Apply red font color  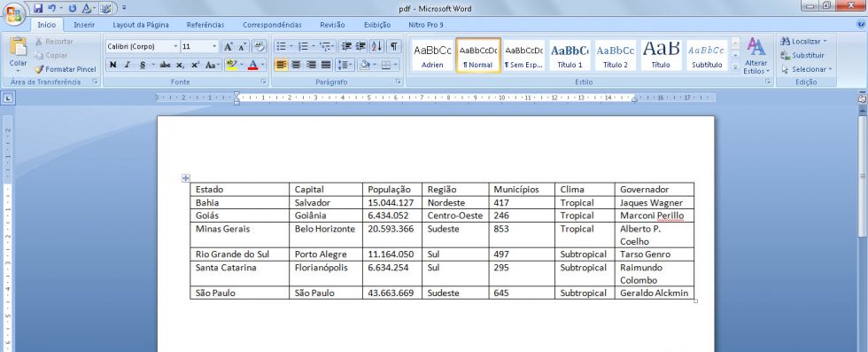(x=253, y=65)
